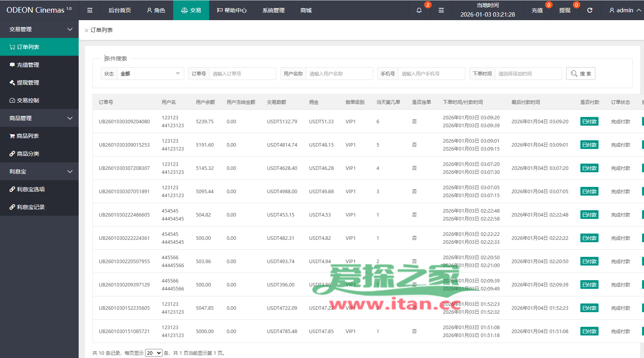Screen dimensions: 644x358
Task: Click the refresh icon in top bar
Action: (589, 10)
